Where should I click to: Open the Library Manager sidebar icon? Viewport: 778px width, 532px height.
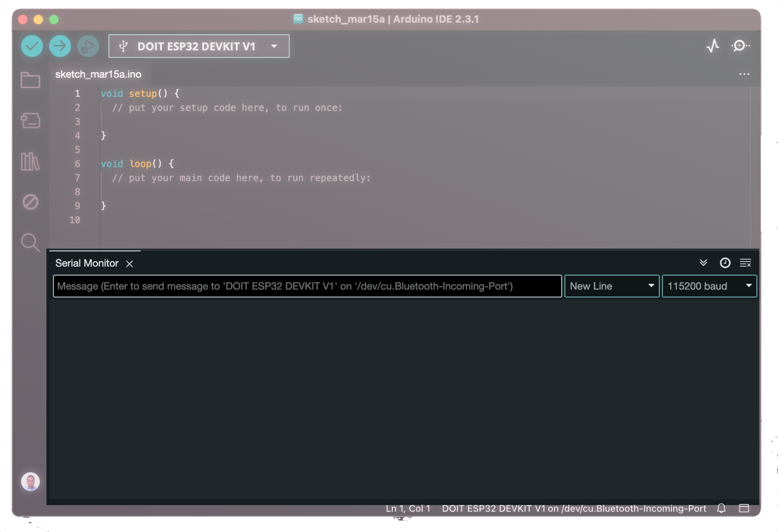[30, 161]
